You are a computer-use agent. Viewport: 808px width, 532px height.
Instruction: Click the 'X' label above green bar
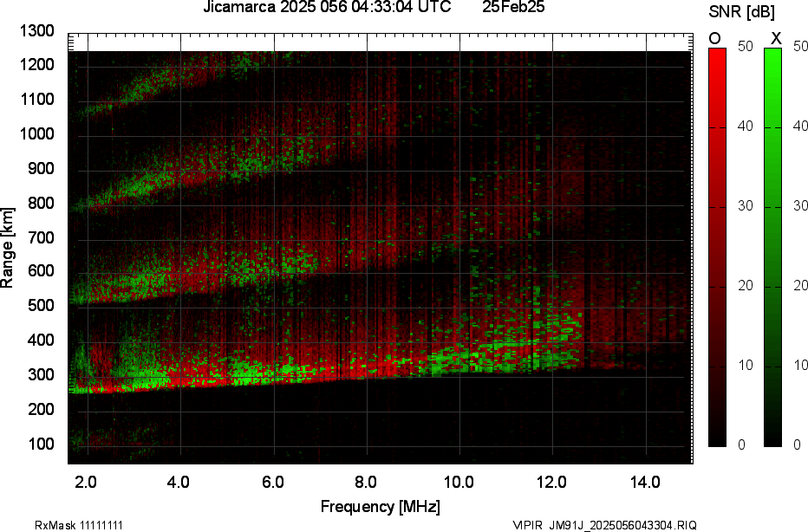point(776,39)
